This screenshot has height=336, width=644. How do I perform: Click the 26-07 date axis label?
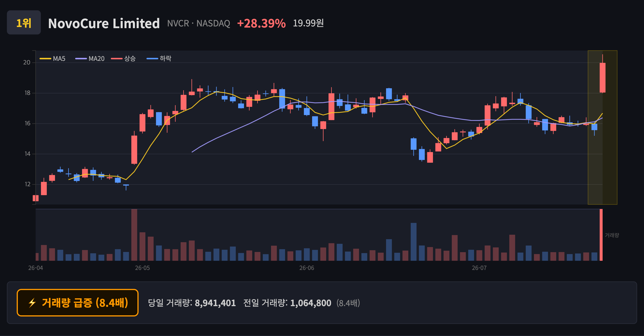(x=479, y=268)
